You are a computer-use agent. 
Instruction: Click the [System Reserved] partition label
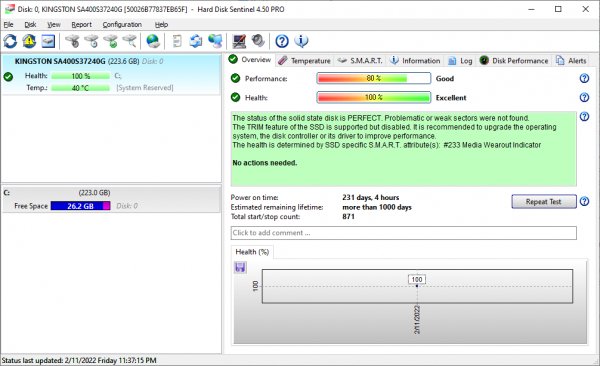(145, 88)
